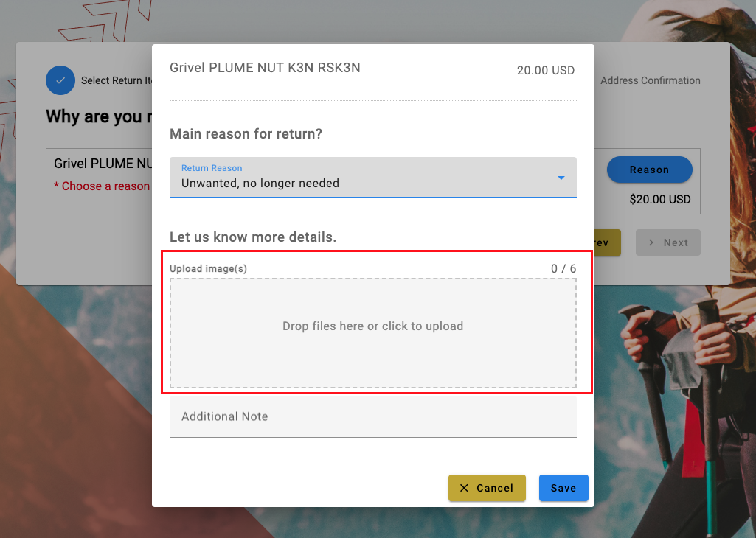The height and width of the screenshot is (538, 756).
Task: Click the small 'Return Reason' field label
Action: point(212,168)
